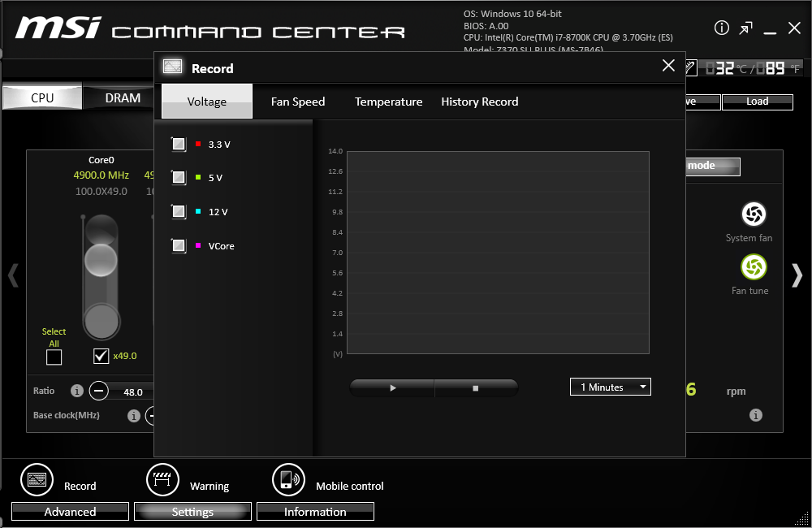812x528 pixels.
Task: Decrease CPU Ratio with minus button
Action: [98, 391]
